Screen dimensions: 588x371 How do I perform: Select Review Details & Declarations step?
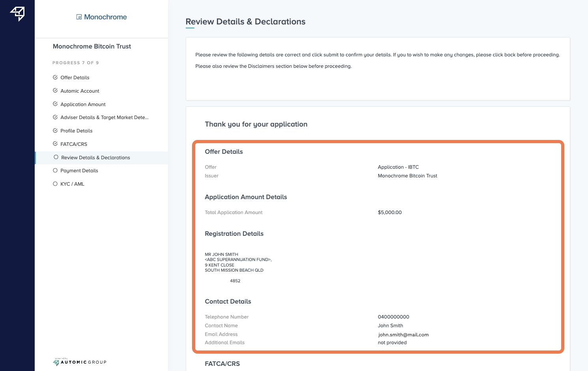pos(95,158)
